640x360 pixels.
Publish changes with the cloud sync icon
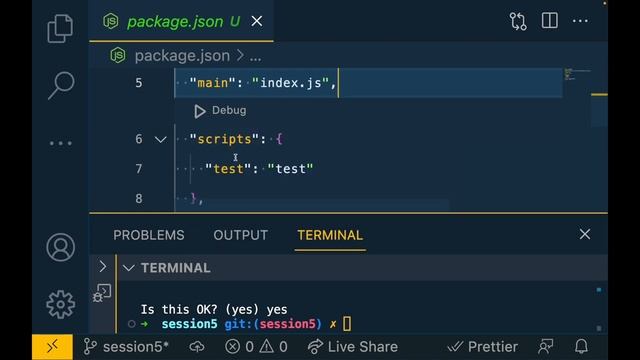(x=197, y=347)
